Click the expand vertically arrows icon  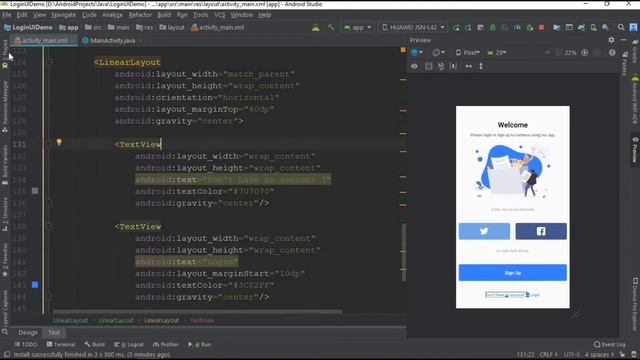point(481,66)
